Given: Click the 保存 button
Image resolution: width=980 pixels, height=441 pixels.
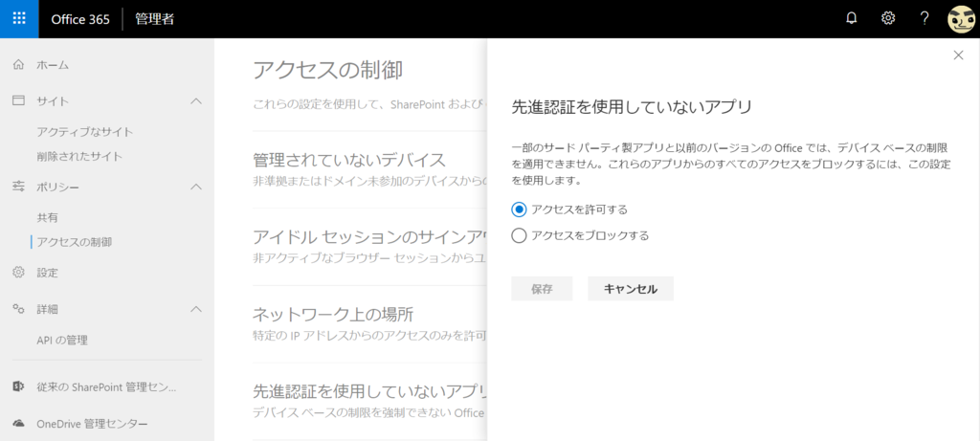Looking at the screenshot, I should click(x=542, y=289).
